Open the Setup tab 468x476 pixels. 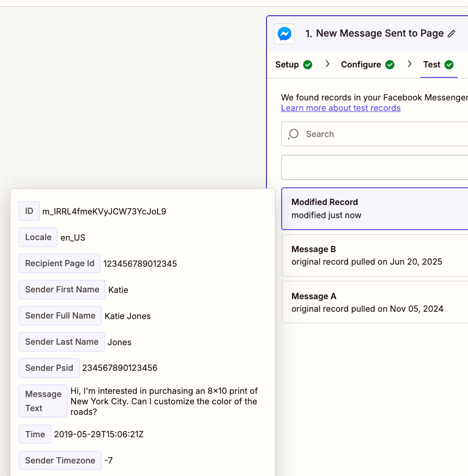coord(294,65)
